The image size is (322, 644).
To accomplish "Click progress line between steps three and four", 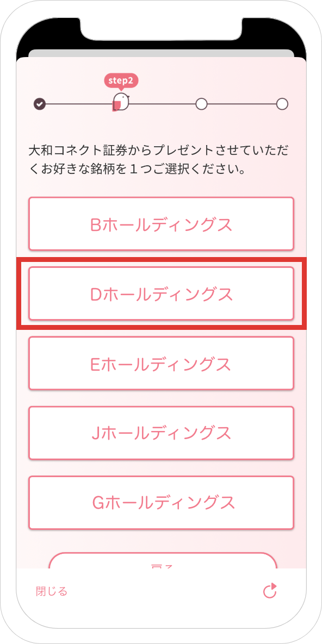I will click(x=242, y=104).
